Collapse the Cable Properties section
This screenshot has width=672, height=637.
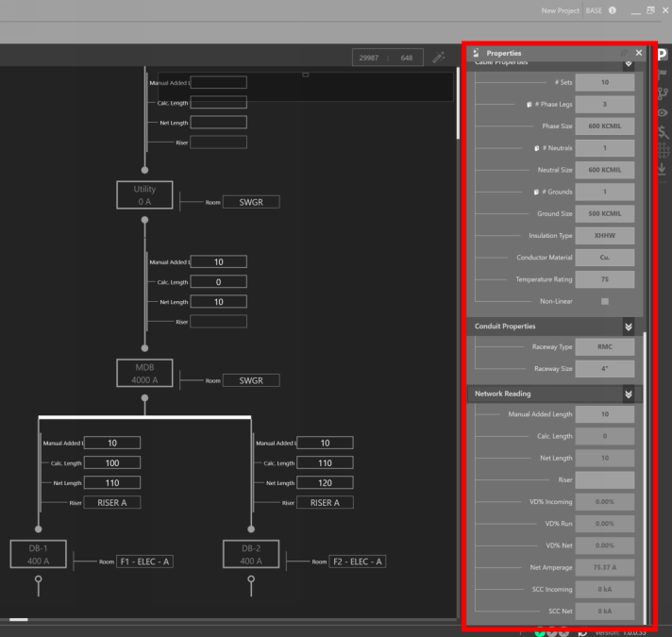pos(629,64)
